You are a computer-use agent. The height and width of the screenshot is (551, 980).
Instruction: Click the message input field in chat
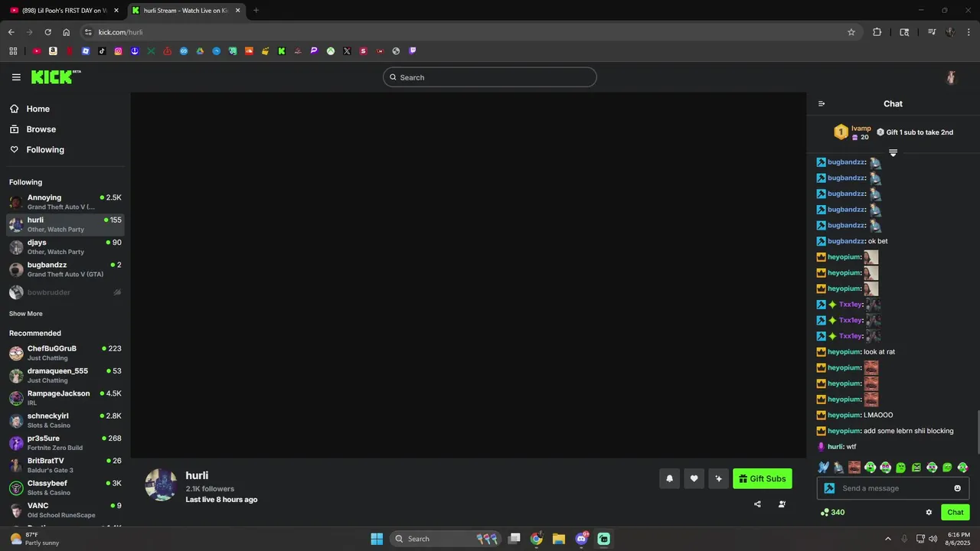(x=893, y=488)
